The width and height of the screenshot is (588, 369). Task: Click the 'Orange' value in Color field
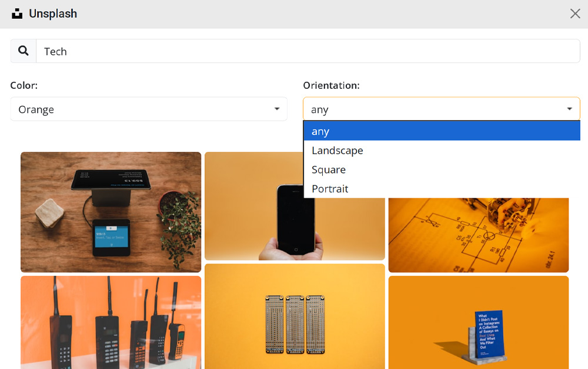pos(36,109)
